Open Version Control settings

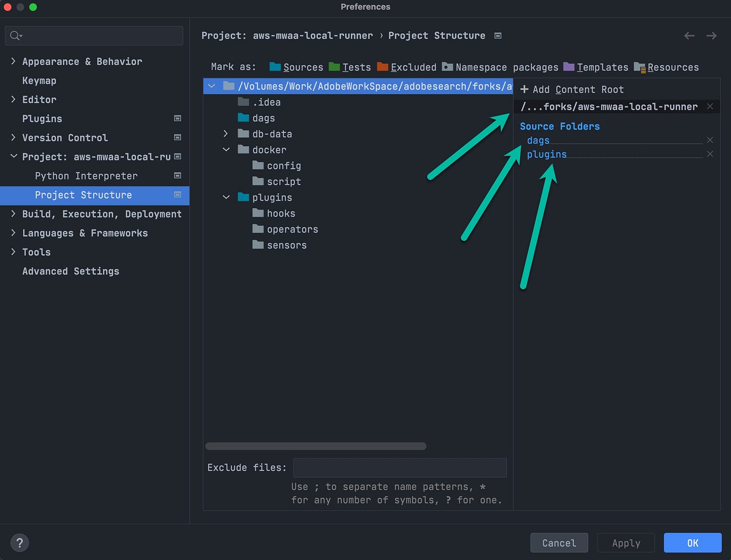(x=65, y=138)
